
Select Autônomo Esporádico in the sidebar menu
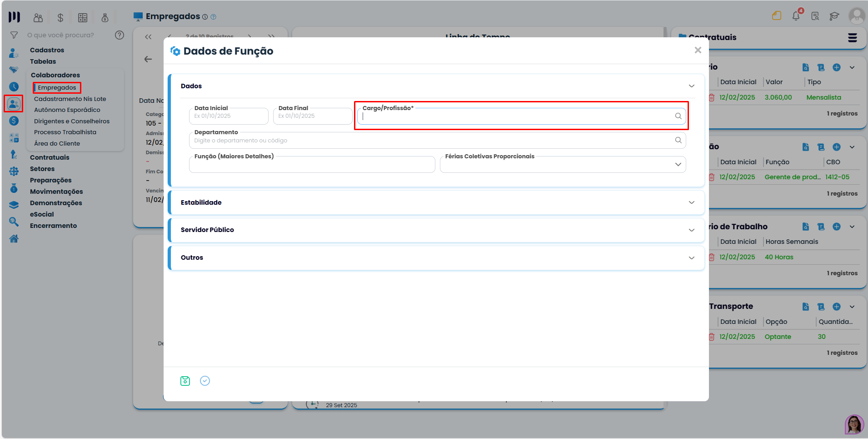click(x=67, y=110)
